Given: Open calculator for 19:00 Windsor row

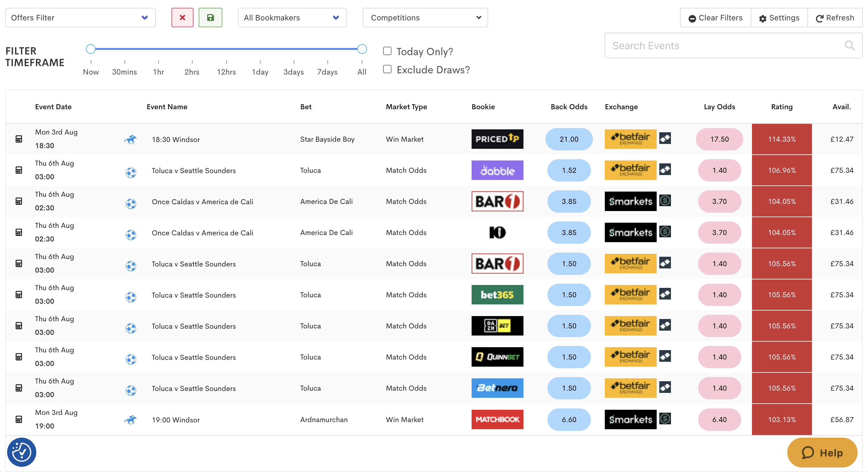Looking at the screenshot, I should 19,419.
